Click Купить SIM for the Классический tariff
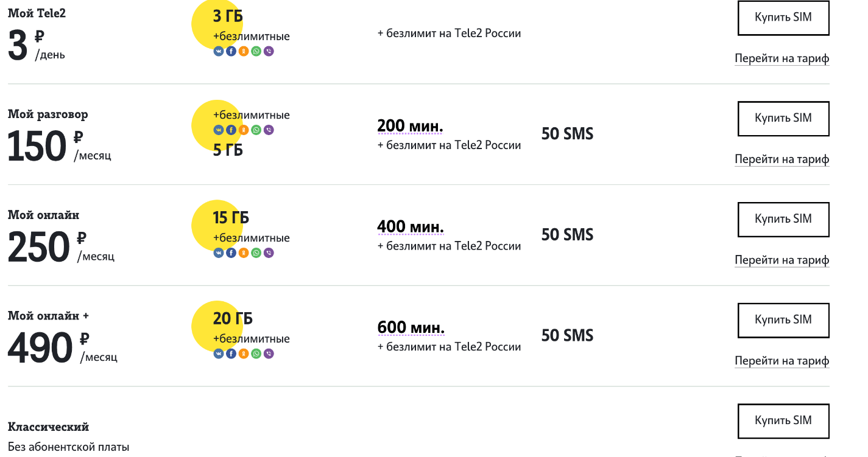Viewport: 868px width, 457px height. pyautogui.click(x=783, y=421)
